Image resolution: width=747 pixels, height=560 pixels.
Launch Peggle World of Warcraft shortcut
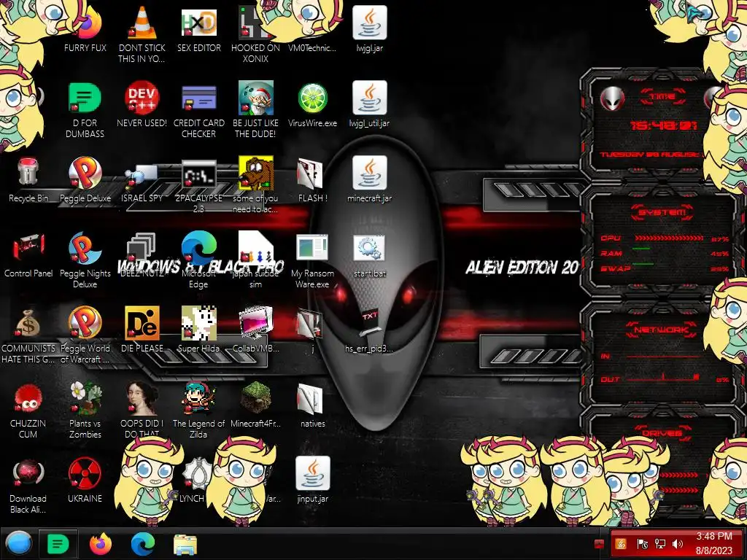(85, 323)
